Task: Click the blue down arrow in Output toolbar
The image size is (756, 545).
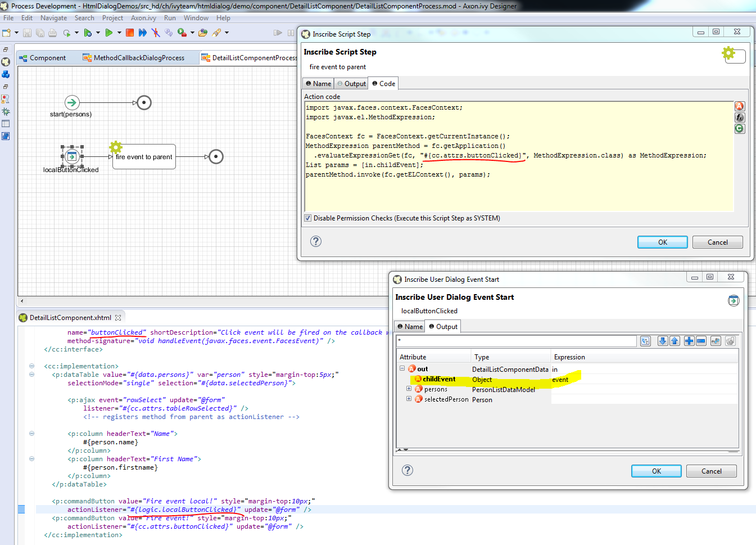Action: tap(663, 341)
